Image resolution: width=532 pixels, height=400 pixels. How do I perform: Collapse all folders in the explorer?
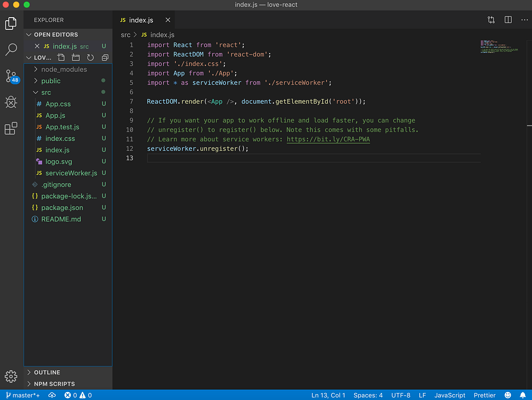click(x=105, y=58)
